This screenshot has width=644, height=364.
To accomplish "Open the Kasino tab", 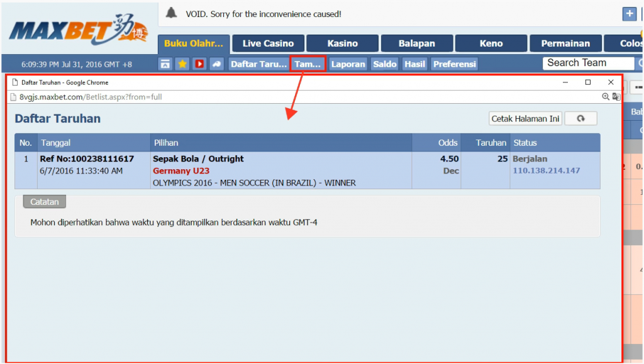I will pyautogui.click(x=343, y=43).
